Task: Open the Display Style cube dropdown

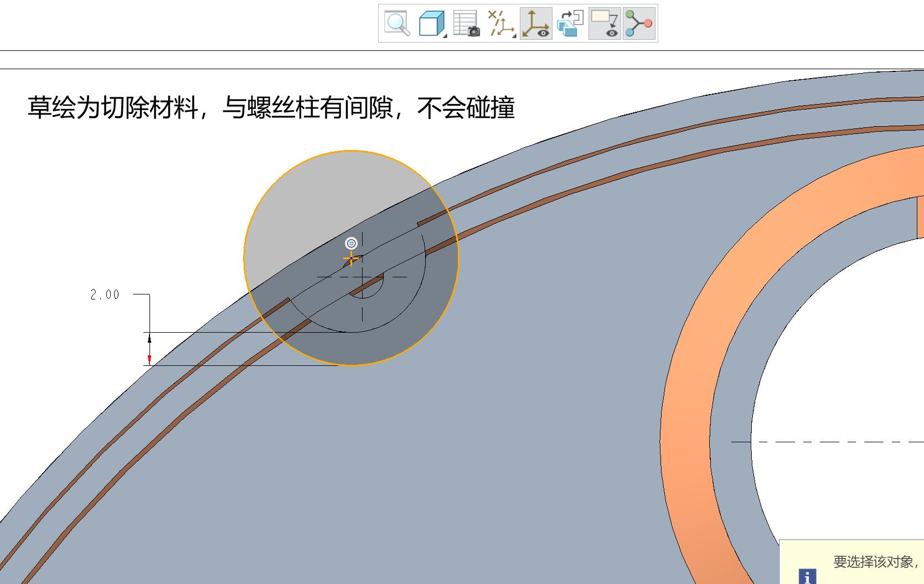Action: point(432,24)
